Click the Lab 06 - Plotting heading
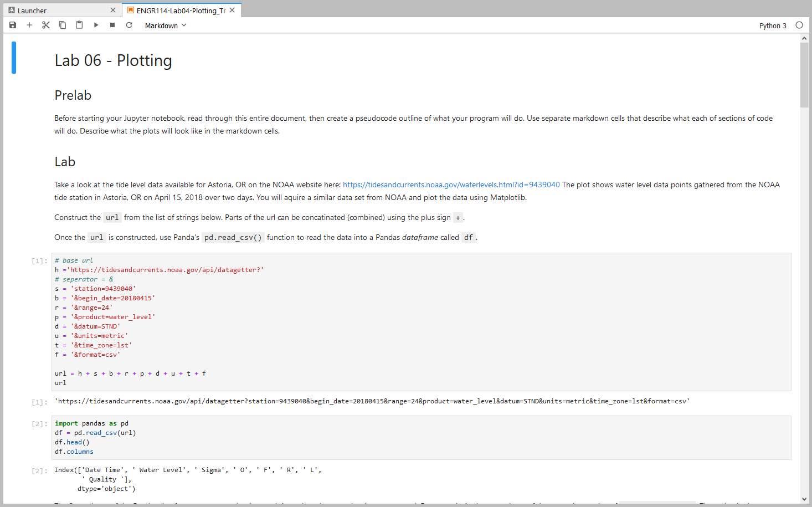812x507 pixels. pyautogui.click(x=114, y=60)
